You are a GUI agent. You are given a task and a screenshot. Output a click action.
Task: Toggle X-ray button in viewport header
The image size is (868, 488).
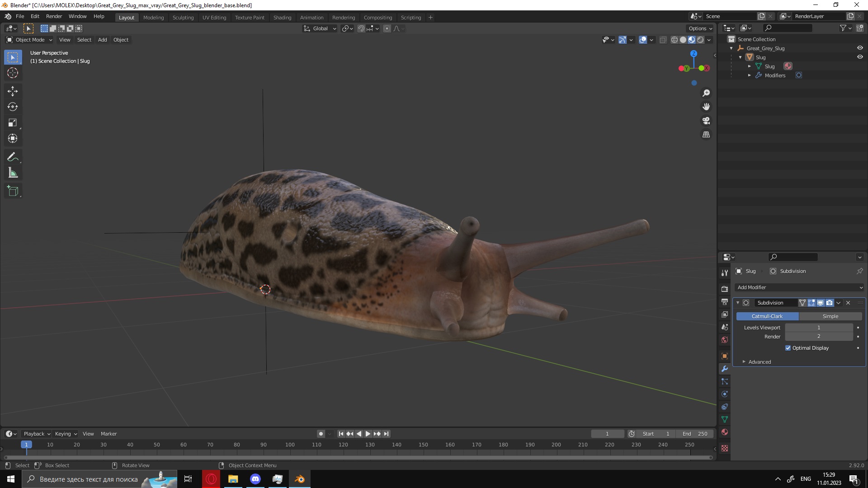point(663,40)
